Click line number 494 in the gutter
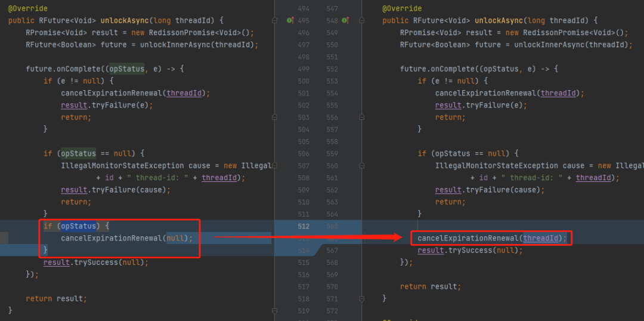The image size is (644, 321). (304, 8)
